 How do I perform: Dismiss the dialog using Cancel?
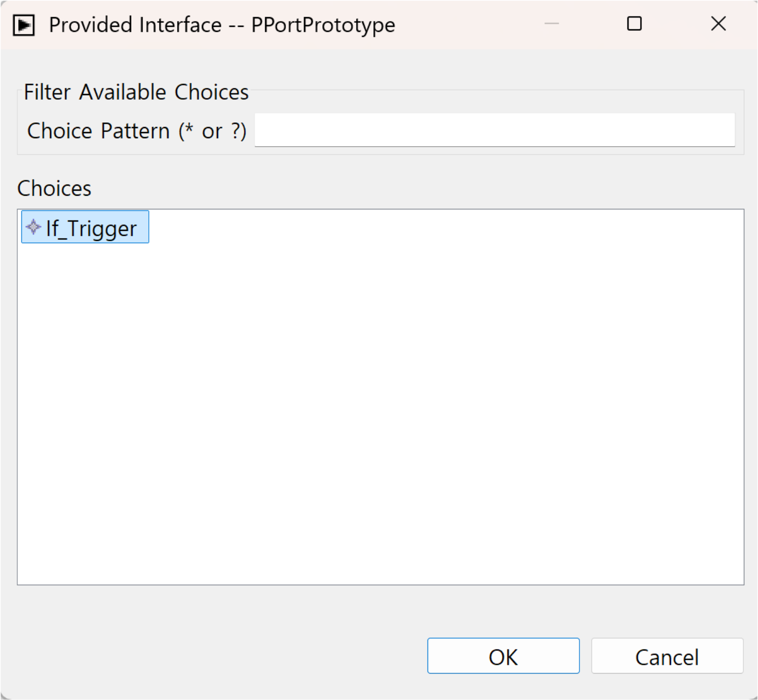point(667,656)
